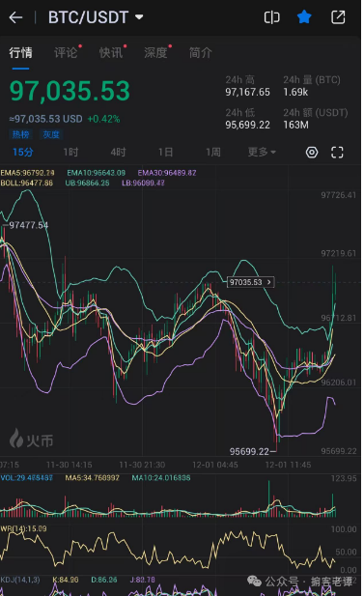Click the UB upper band label
The width and height of the screenshot is (364, 596).
(x=88, y=183)
